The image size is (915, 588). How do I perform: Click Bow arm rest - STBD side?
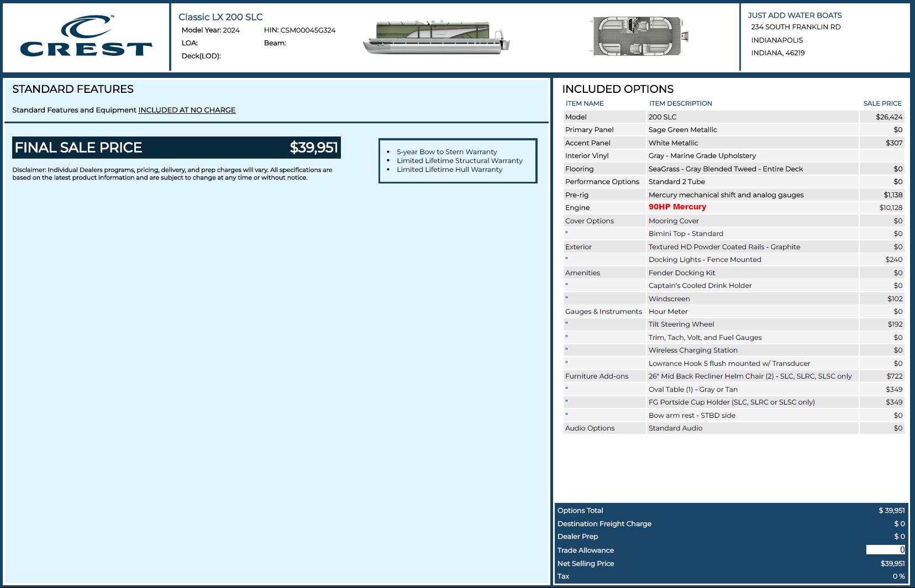[x=692, y=416]
